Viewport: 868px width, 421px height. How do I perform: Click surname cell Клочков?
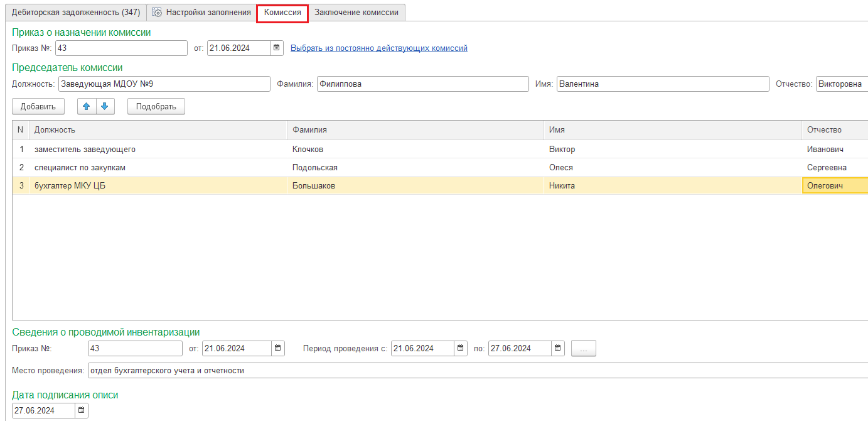tap(415, 150)
